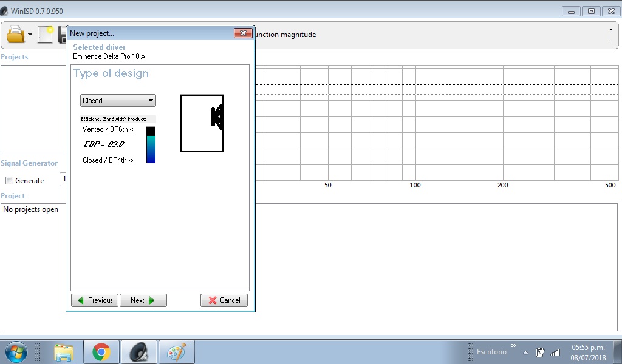Image resolution: width=622 pixels, height=364 pixels.
Task: Click the Vented / BP6th label
Action: point(108,129)
